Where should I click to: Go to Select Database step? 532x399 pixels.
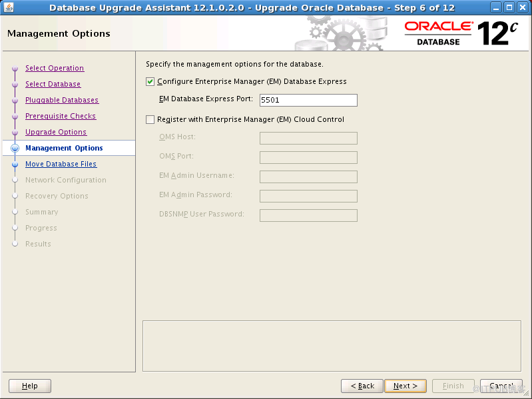53,84
